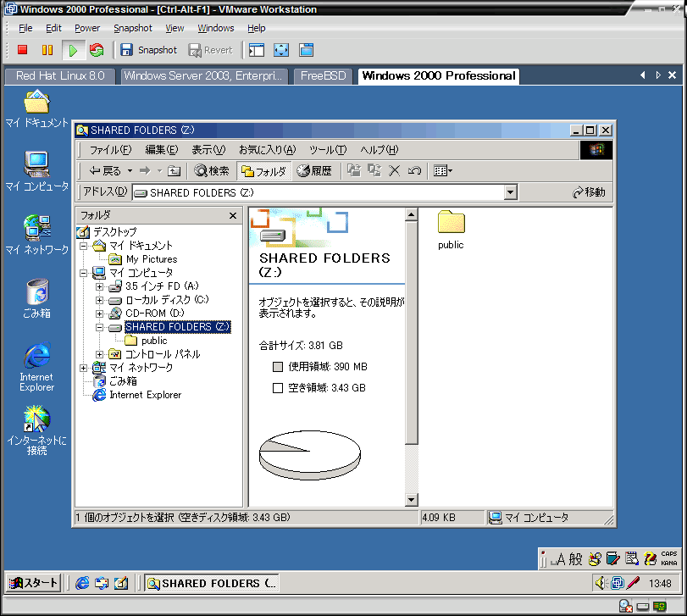
Task: Click the VMware reset button icon
Action: pos(97,50)
